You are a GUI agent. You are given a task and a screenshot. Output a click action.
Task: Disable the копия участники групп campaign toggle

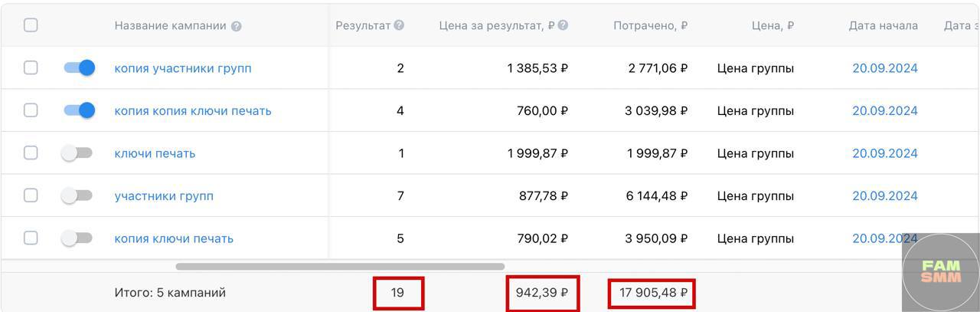tap(79, 67)
